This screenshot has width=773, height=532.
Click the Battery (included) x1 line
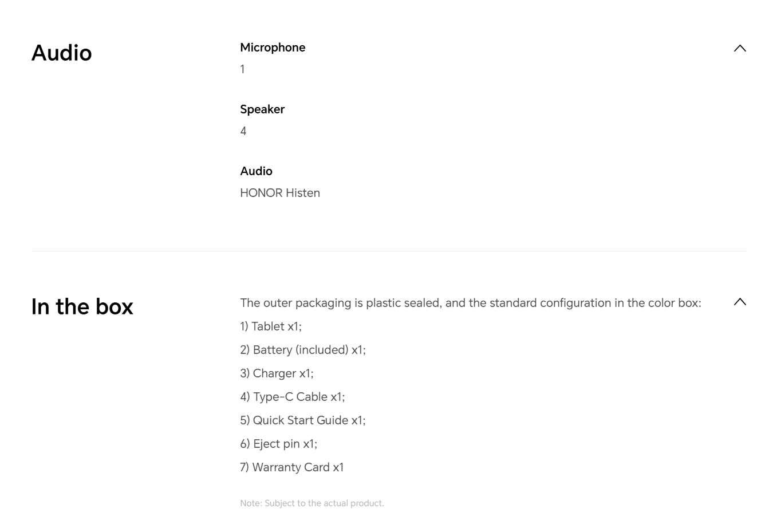coord(303,350)
